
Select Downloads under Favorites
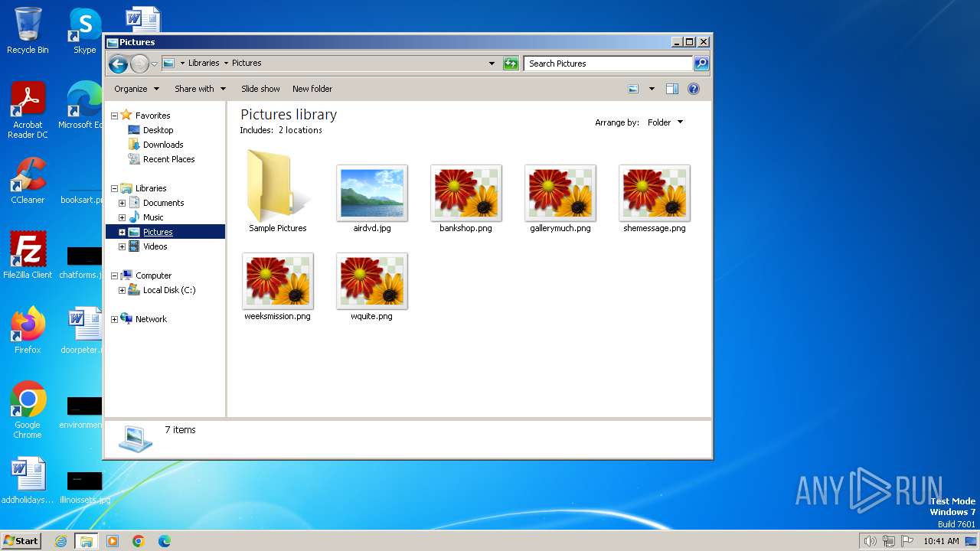163,145
